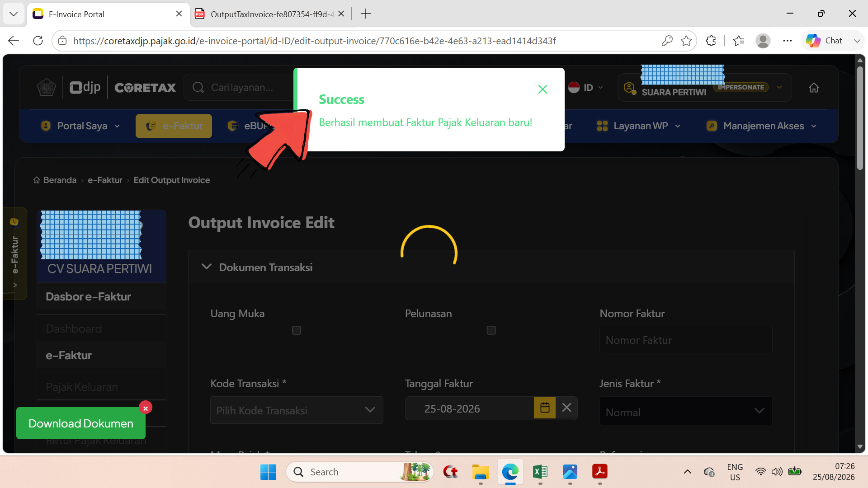Collapse the Dokumen Transaksi section

point(207,267)
